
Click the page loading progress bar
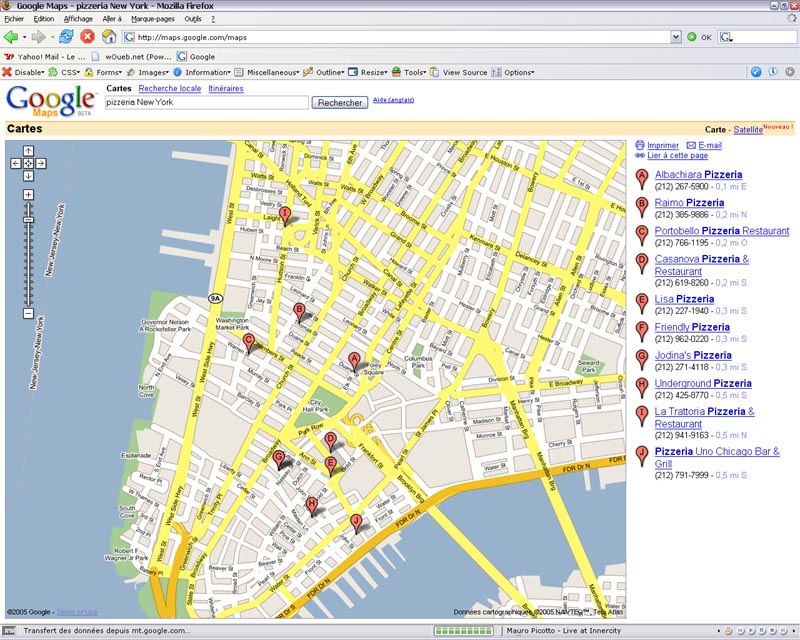[x=463, y=631]
